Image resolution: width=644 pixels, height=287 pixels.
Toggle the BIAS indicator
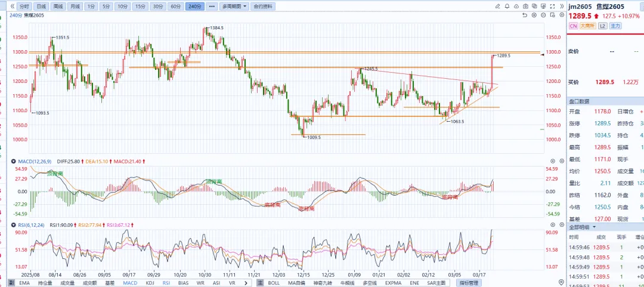tap(183, 283)
